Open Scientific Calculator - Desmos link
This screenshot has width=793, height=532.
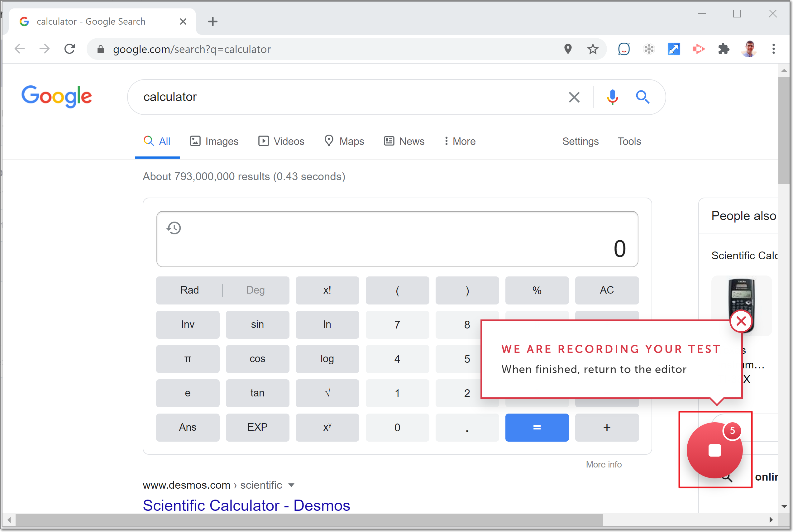click(x=246, y=505)
